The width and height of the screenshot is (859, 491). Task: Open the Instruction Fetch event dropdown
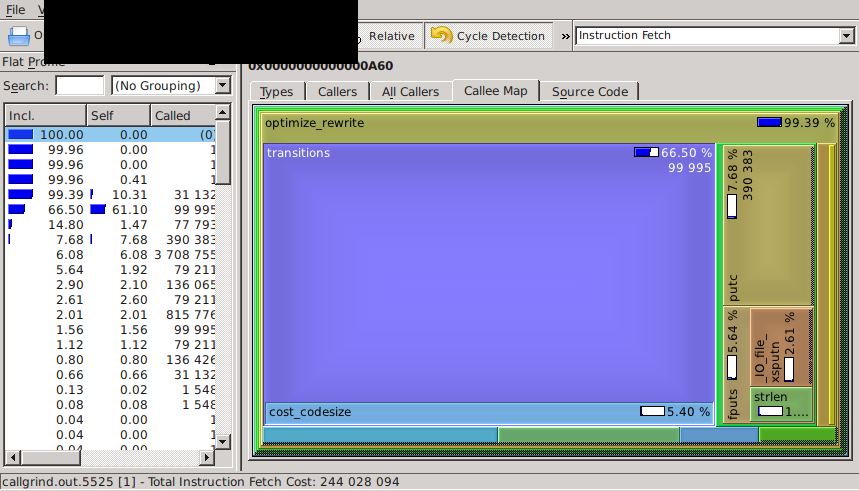click(714, 36)
